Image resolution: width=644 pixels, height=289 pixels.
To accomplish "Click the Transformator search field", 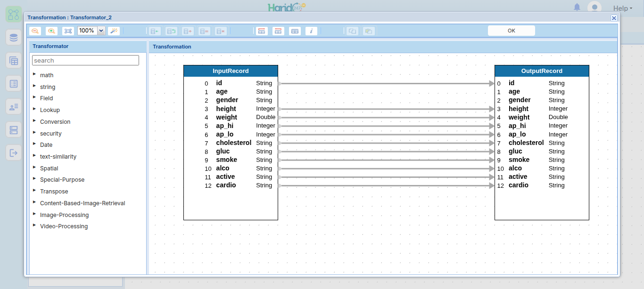I will (85, 60).
